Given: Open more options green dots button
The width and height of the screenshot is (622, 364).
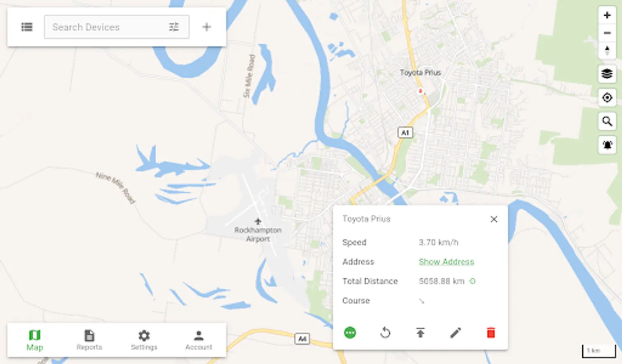Looking at the screenshot, I should coord(350,333).
